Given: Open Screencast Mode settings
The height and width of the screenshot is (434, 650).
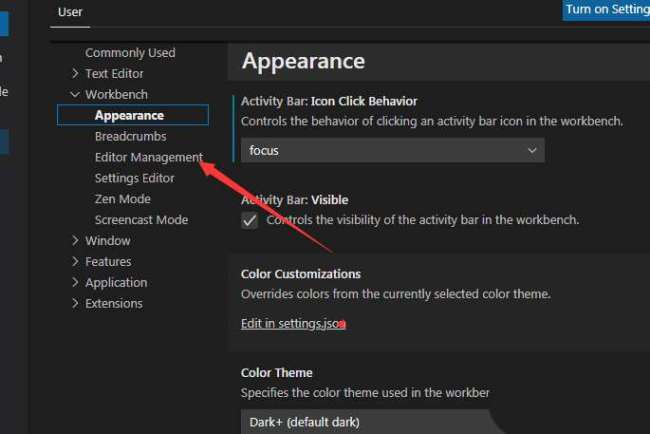Looking at the screenshot, I should (x=141, y=220).
